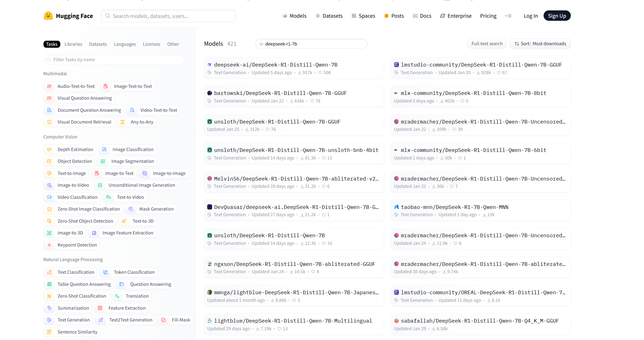The width and height of the screenshot is (644, 340).
Task: Expand the additional navigation menu icon
Action: [x=508, y=16]
